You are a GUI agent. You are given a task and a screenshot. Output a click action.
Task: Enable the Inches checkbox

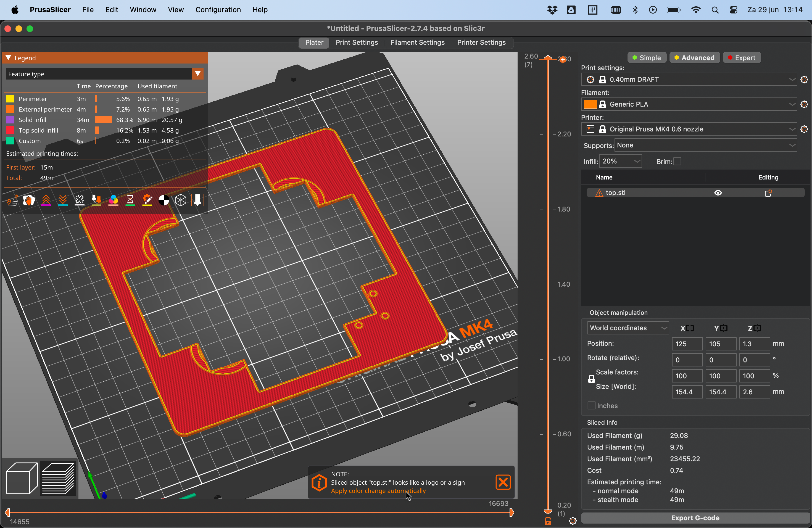click(592, 406)
